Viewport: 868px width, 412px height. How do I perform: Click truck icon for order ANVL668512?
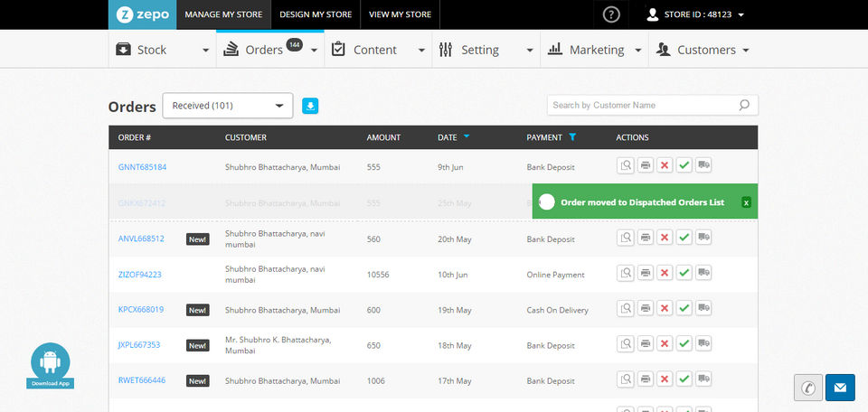click(x=703, y=238)
